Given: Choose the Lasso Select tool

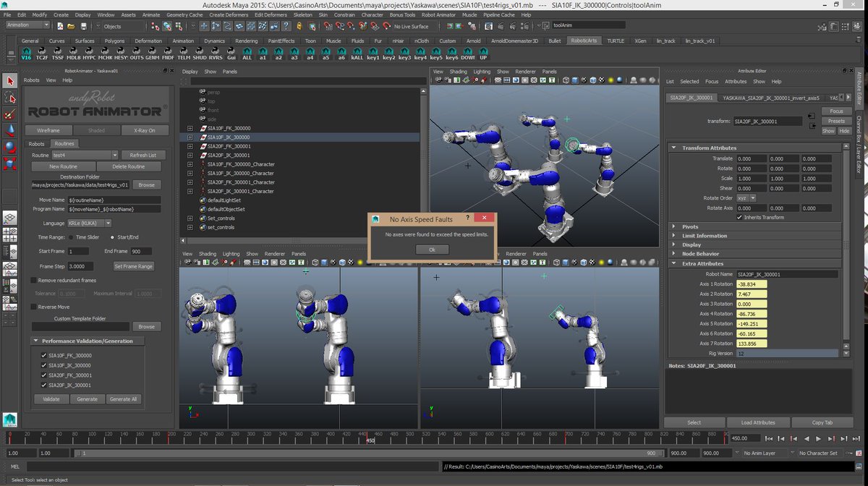Looking at the screenshot, I should click(10, 98).
